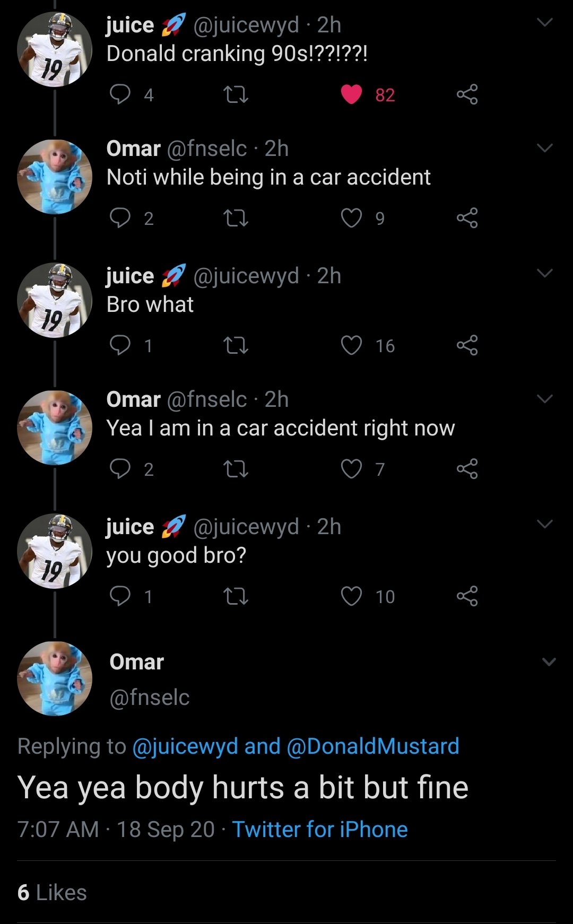View the "6 Likes" list

52,893
